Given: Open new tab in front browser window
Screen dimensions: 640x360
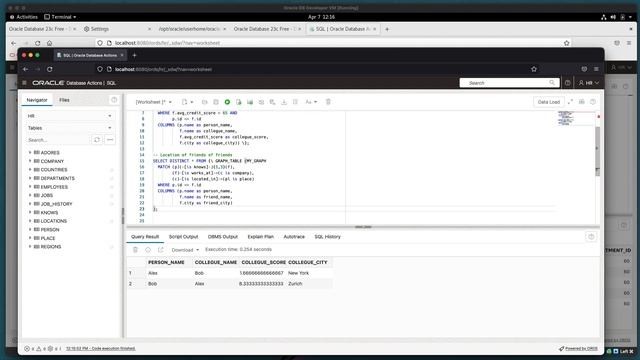Looking at the screenshot, I should coord(134,55).
